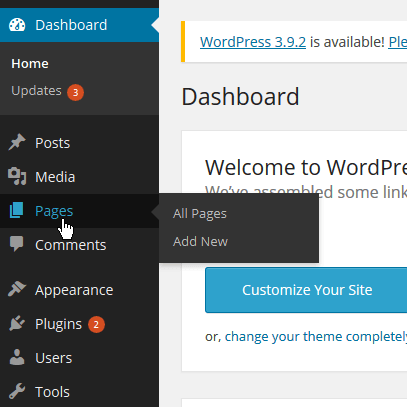Click the Plugins plug icon
This screenshot has width=407, height=407.
pyautogui.click(x=17, y=323)
